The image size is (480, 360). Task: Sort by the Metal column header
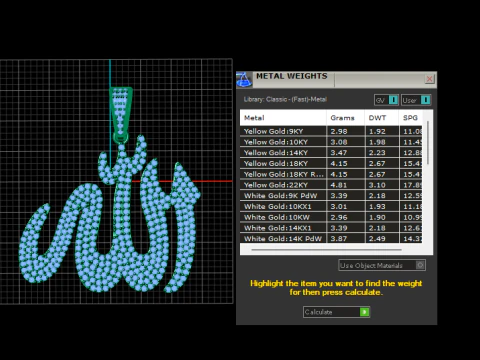(x=283, y=118)
